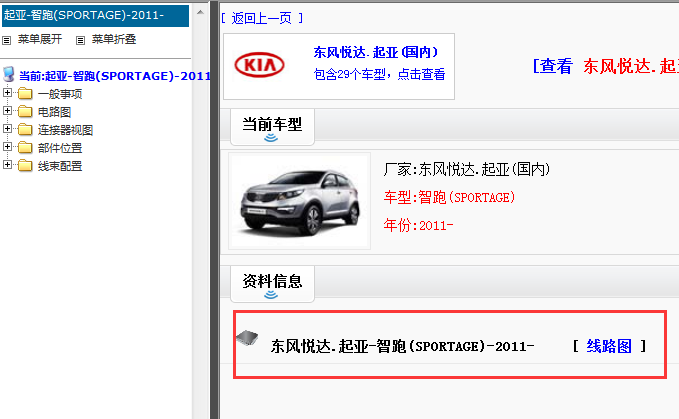Expand the 电路图 tree node
679x419 pixels.
[7, 111]
